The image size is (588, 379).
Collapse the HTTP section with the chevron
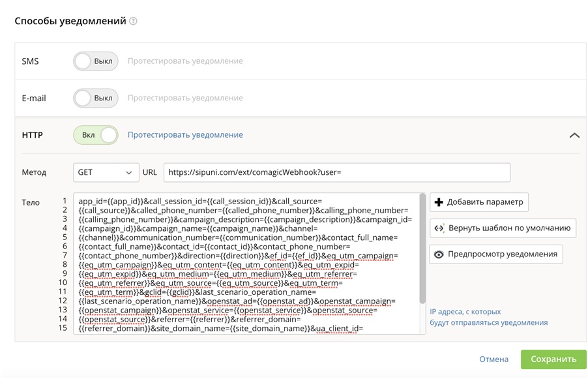point(574,136)
